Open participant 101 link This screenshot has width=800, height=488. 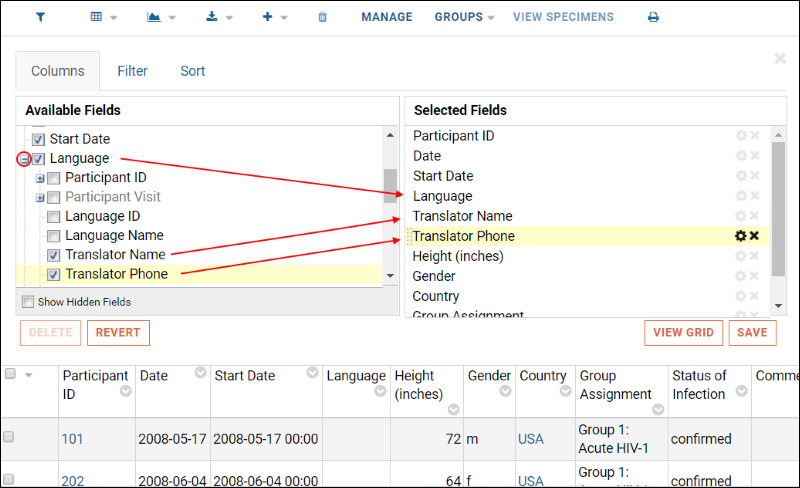[72, 439]
